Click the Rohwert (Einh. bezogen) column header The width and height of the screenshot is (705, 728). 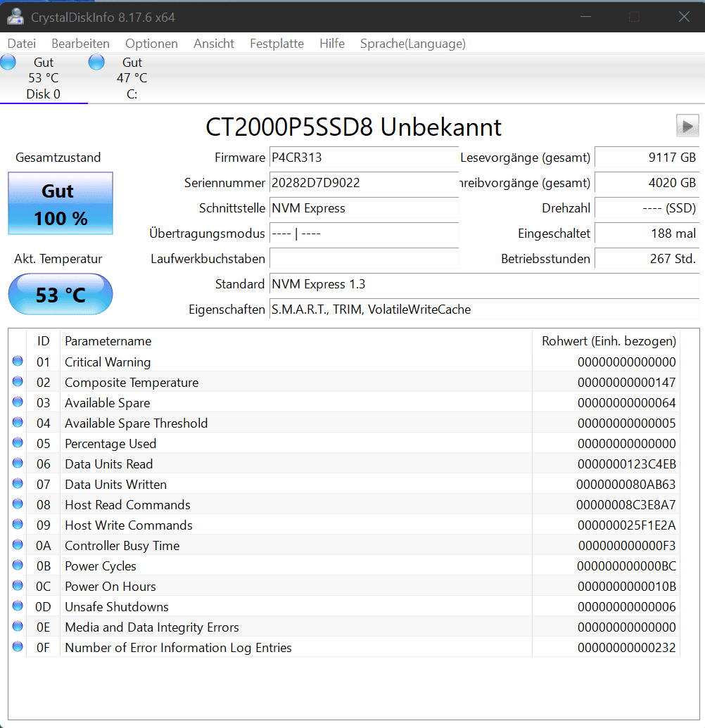click(x=606, y=340)
